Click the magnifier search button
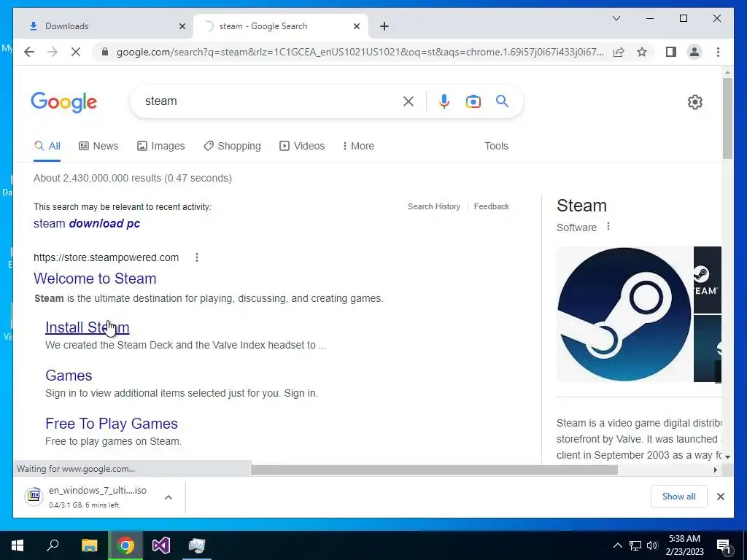This screenshot has height=560, width=747. [502, 101]
